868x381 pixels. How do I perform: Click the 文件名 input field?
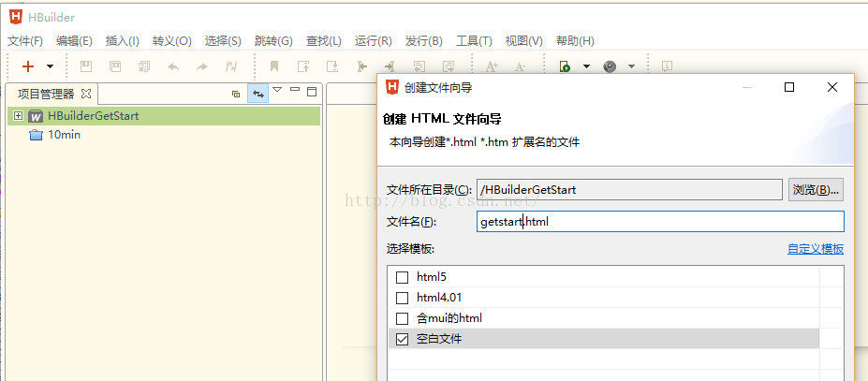(x=660, y=222)
